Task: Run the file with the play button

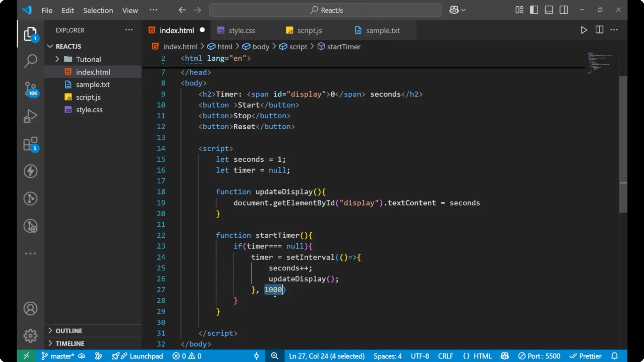Action: coord(584,30)
